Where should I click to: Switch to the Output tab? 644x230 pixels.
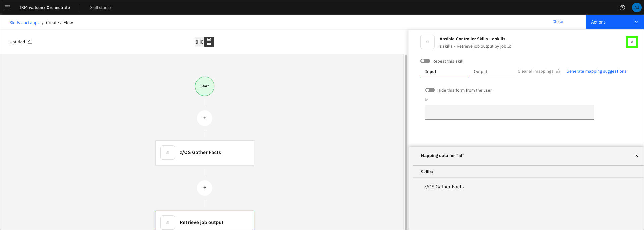click(480, 72)
